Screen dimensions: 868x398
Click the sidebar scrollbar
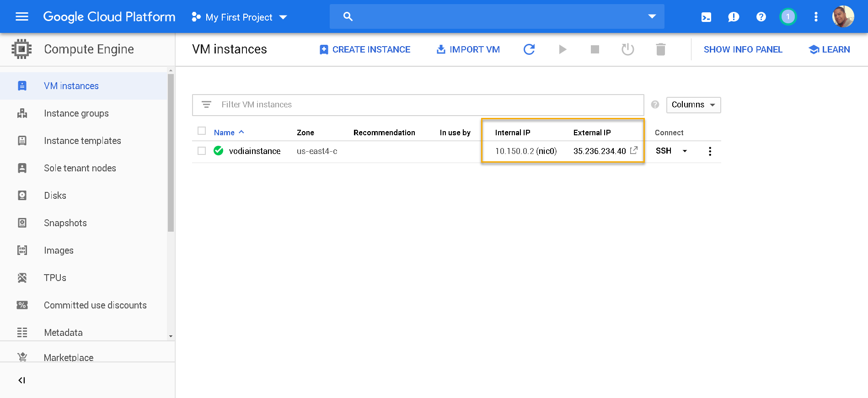pos(171,153)
